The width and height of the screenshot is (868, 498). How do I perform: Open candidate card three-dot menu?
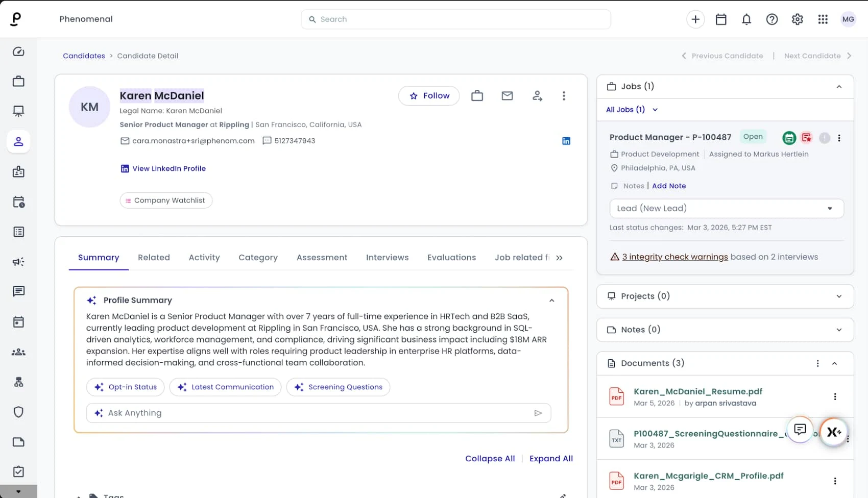564,95
